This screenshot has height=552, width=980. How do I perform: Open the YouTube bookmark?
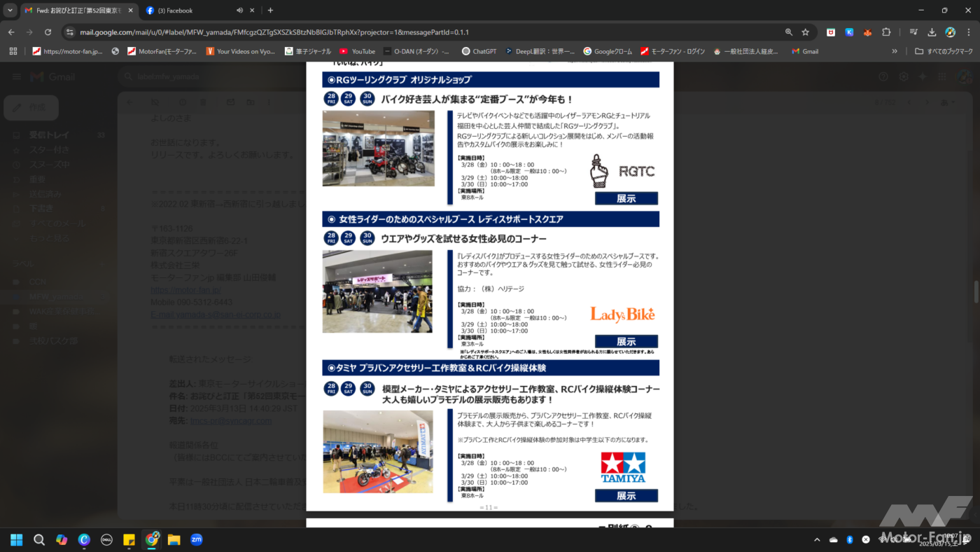pos(357,51)
